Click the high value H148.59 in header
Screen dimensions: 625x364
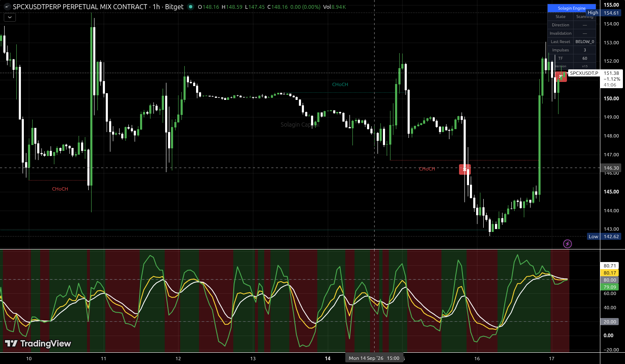231,7
